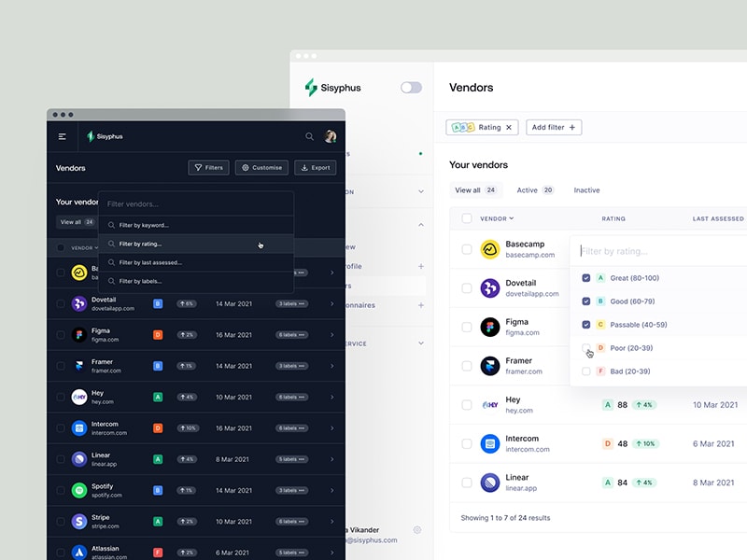Select Filter by keyword option
Image resolution: width=747 pixels, height=560 pixels.
tap(196, 225)
